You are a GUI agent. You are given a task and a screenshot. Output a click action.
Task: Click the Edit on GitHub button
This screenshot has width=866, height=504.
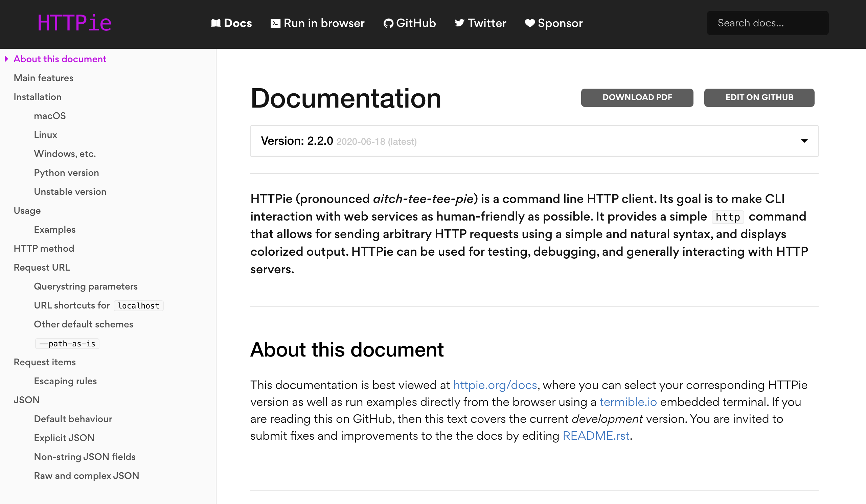coord(759,97)
